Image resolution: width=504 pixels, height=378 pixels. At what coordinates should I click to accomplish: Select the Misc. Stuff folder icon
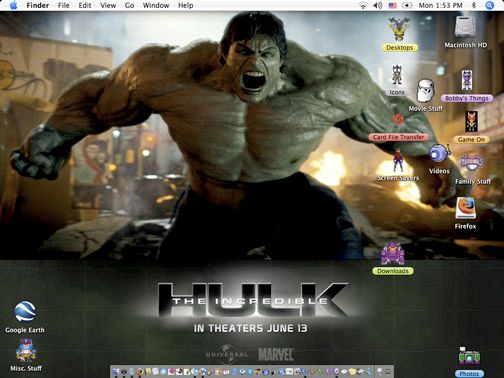click(26, 350)
